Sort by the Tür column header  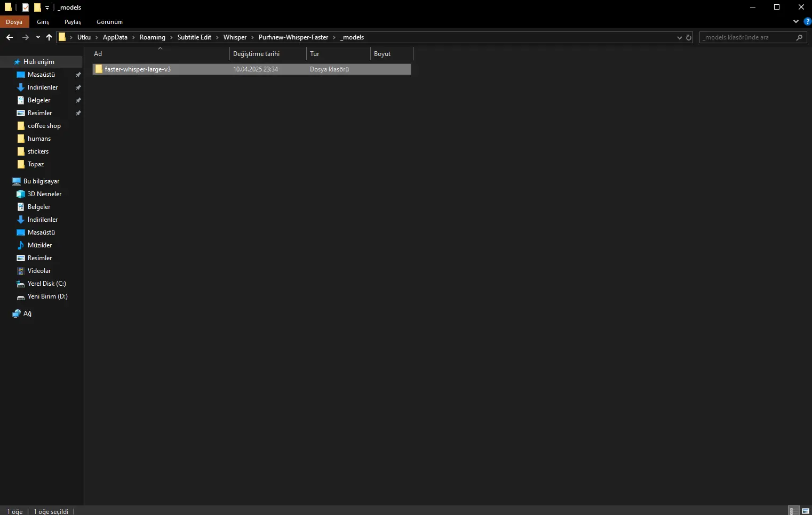coord(338,54)
